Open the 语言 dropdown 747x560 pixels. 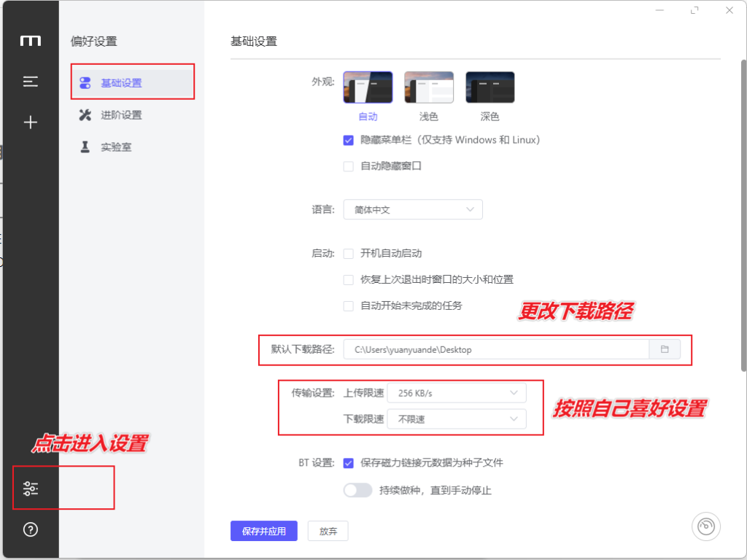(412, 209)
